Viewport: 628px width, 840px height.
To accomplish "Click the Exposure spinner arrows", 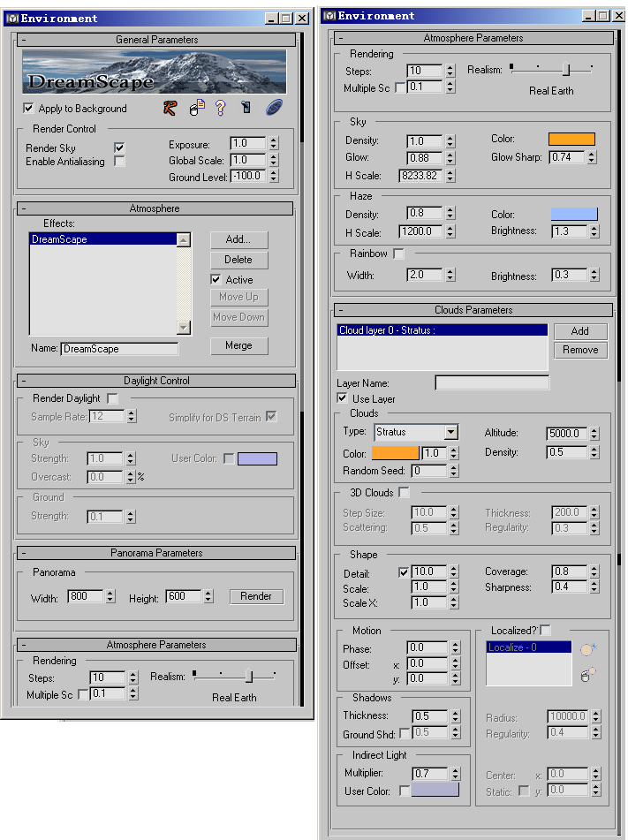I will point(274,144).
